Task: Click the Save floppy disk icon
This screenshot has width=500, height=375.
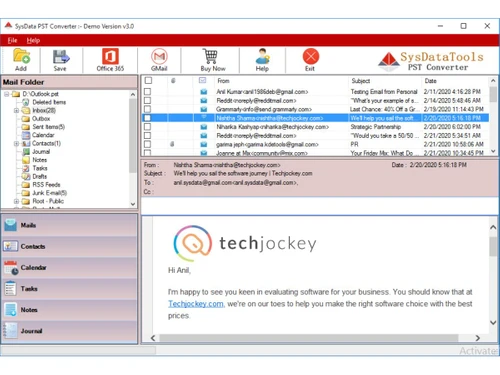Action: [61, 56]
